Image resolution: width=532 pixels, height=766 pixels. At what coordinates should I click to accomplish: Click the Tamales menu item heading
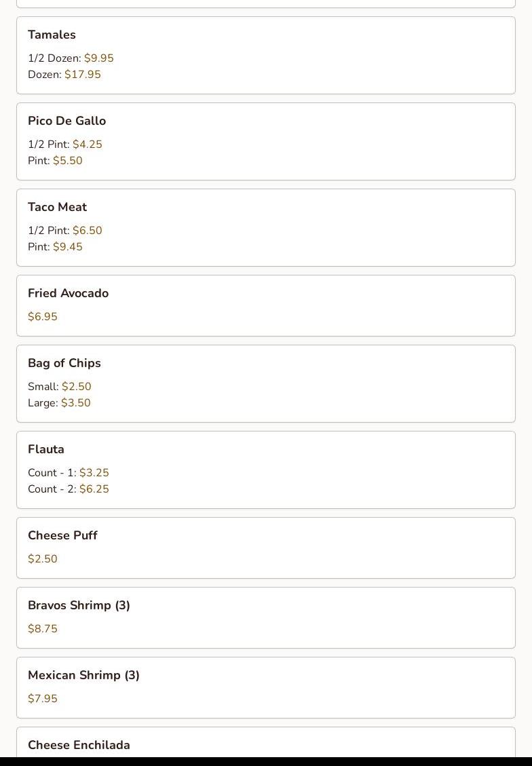[x=52, y=35]
